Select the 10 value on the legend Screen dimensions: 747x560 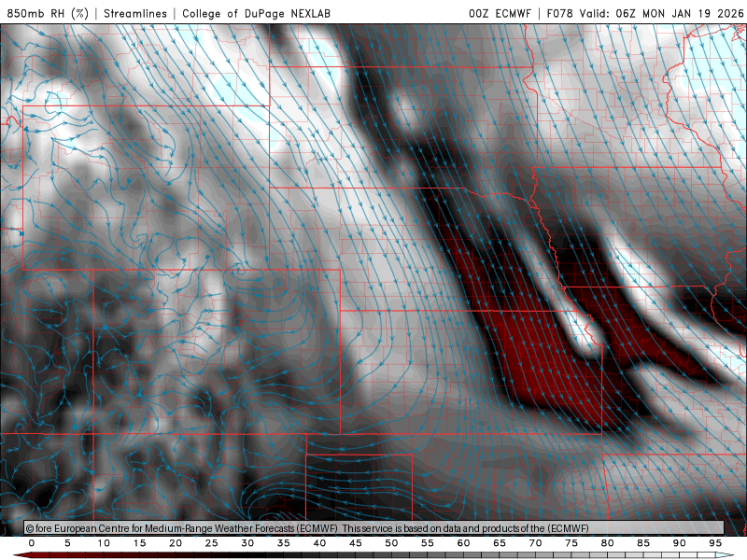(104, 543)
